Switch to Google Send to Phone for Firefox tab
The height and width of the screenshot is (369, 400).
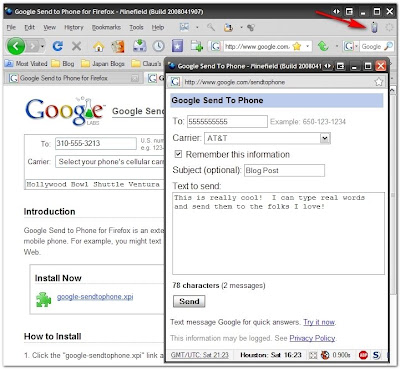73,78
